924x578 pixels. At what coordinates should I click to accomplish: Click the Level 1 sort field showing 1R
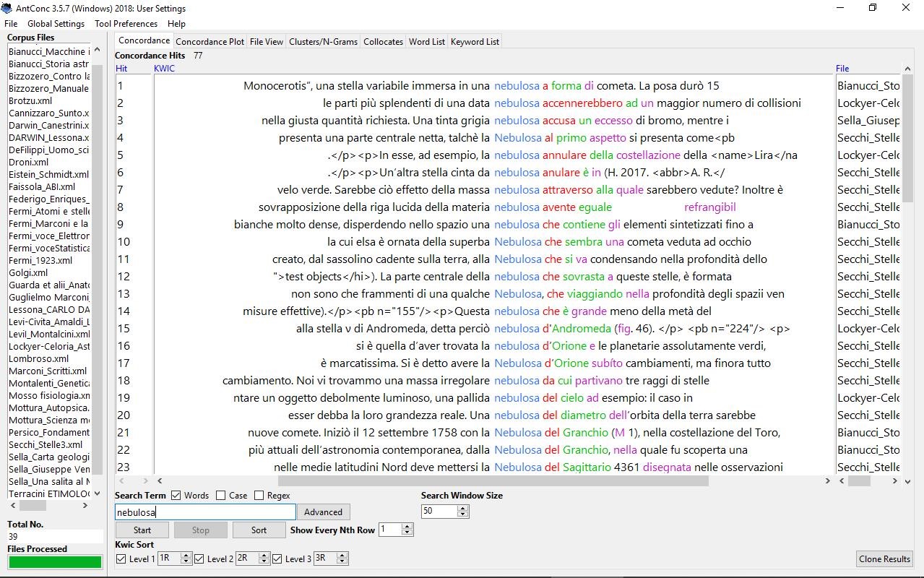click(168, 558)
